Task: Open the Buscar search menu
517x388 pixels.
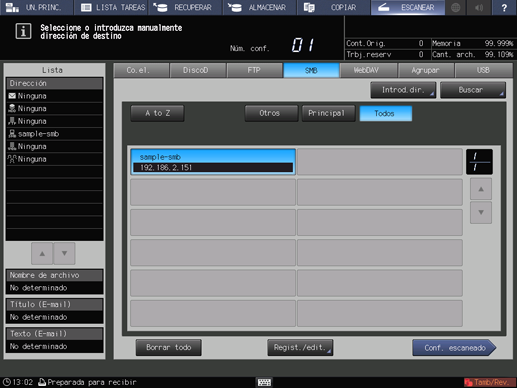Action: pos(473,90)
